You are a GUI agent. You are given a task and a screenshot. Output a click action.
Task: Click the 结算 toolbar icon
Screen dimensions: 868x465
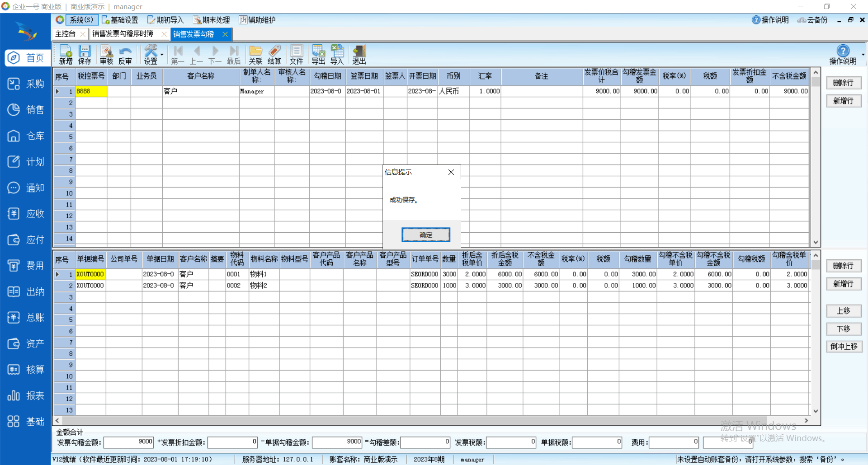click(274, 55)
